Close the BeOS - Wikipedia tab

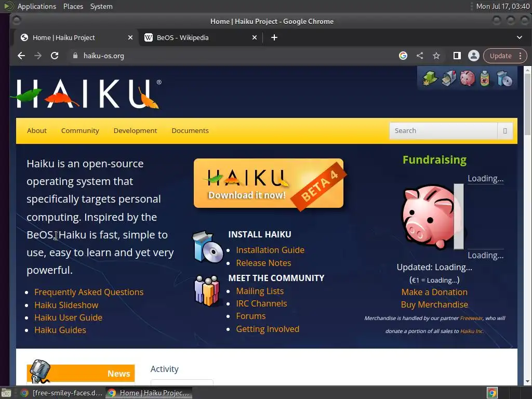pos(255,37)
